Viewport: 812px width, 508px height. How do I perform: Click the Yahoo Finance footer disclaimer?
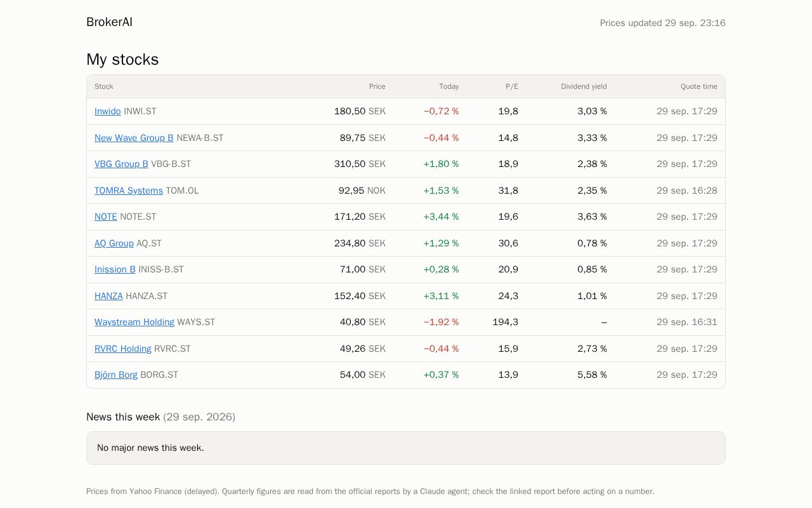[370, 491]
